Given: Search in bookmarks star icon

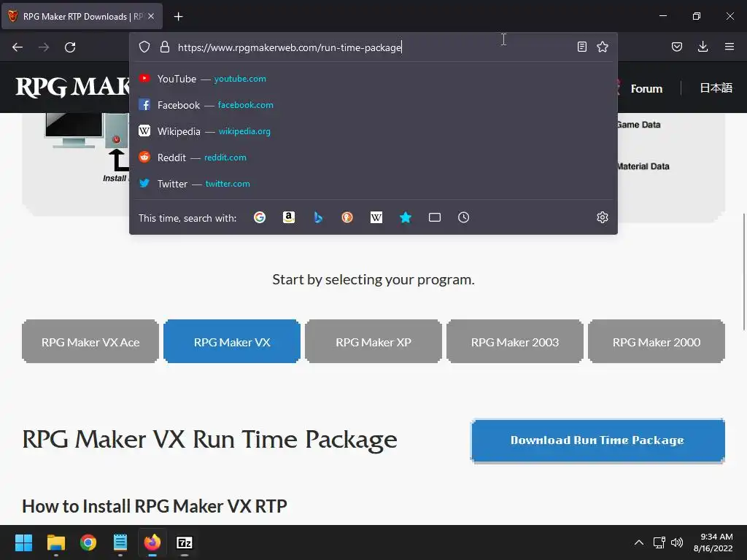Looking at the screenshot, I should pos(406,217).
